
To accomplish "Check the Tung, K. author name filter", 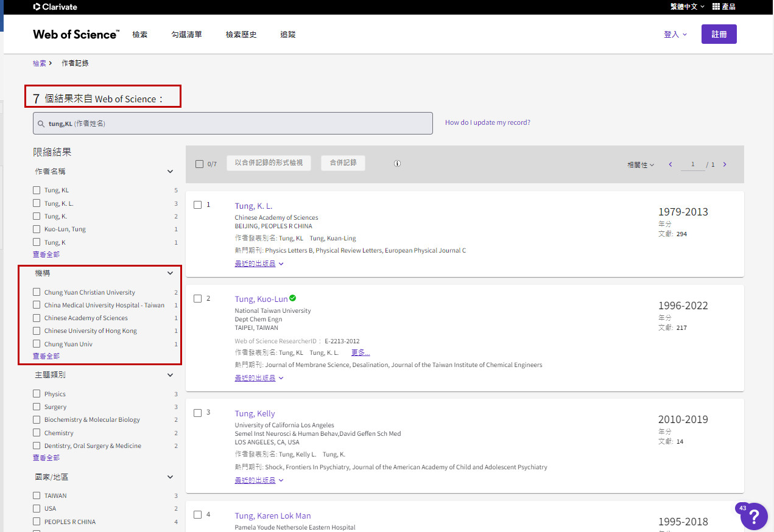I will (37, 216).
